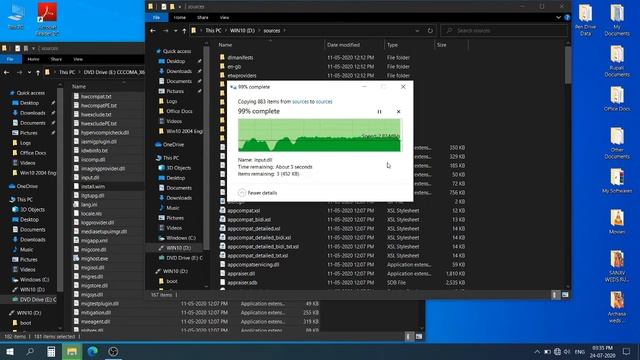
Task: Go up one level in back Explorer window
Action: tap(38, 72)
